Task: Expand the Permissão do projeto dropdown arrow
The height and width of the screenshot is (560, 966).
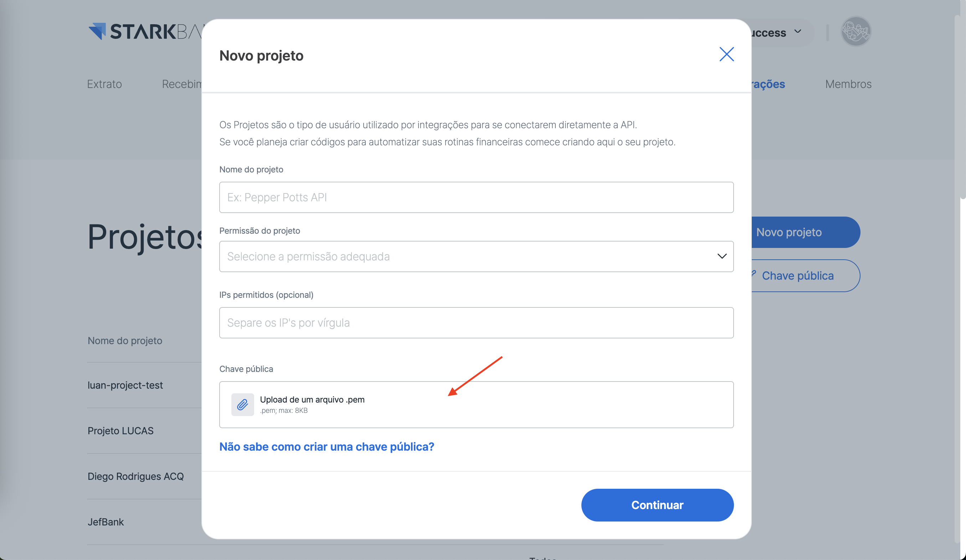Action: pyautogui.click(x=721, y=256)
